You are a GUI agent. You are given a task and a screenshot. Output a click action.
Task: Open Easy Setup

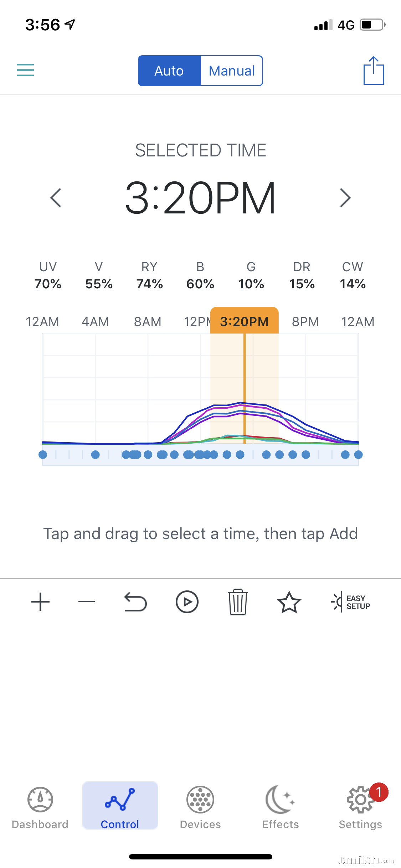[x=351, y=602]
